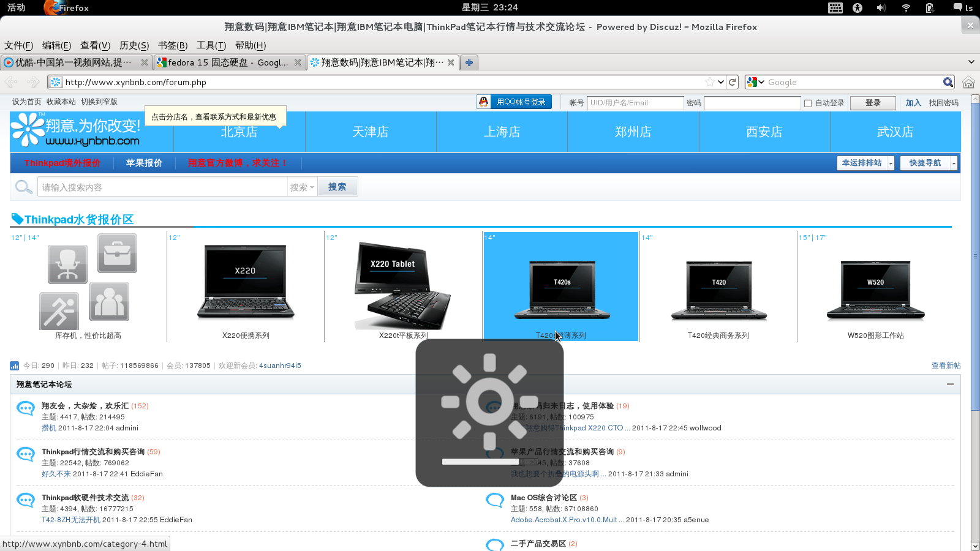
Task: Open the accessibility icon in top panel
Action: (x=858, y=7)
